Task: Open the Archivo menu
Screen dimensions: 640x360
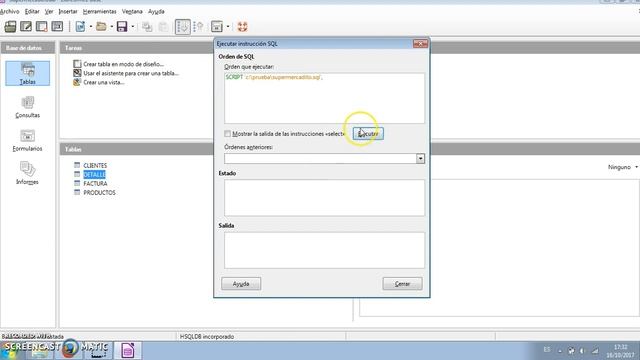Action: click(9, 11)
